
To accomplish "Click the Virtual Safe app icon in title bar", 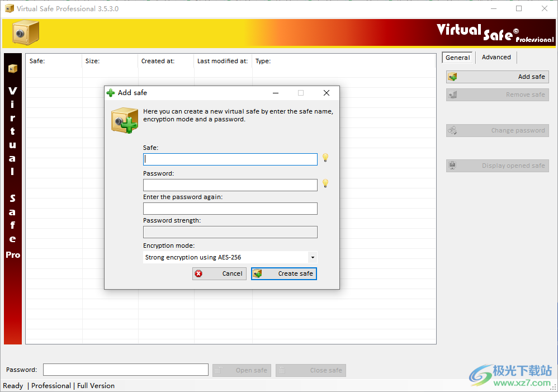I will 10,8.
